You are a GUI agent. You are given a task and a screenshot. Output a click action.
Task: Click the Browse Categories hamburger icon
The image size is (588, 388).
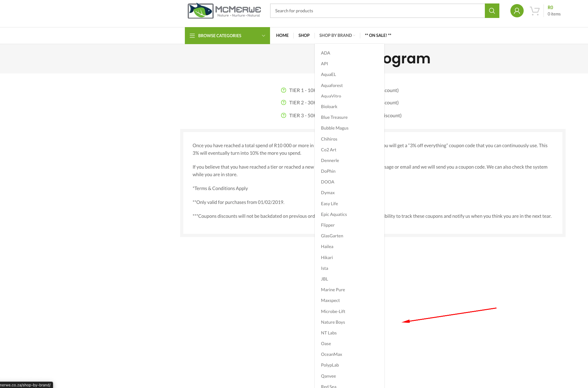point(192,36)
